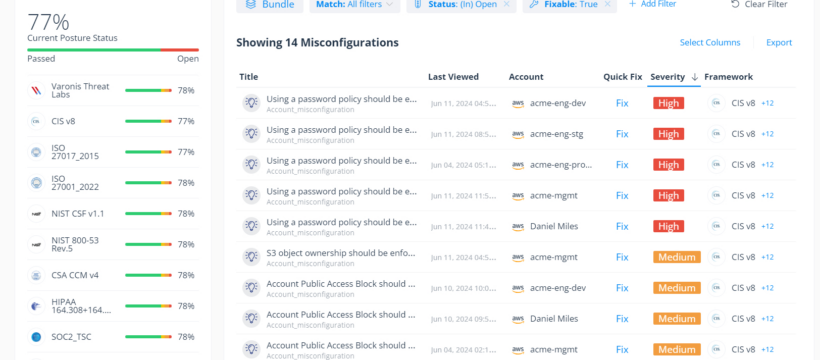This screenshot has height=360, width=820.
Task: Select Varonis Threat Labs framework
Action: pos(113,91)
